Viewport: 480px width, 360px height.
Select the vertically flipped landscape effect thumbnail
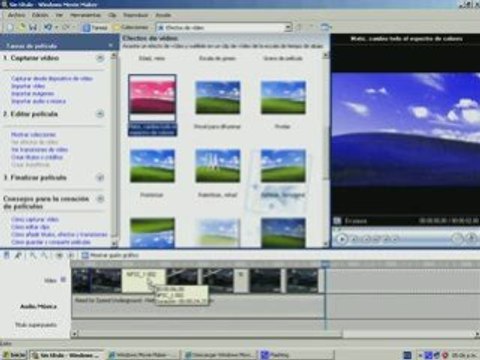[x=152, y=233]
